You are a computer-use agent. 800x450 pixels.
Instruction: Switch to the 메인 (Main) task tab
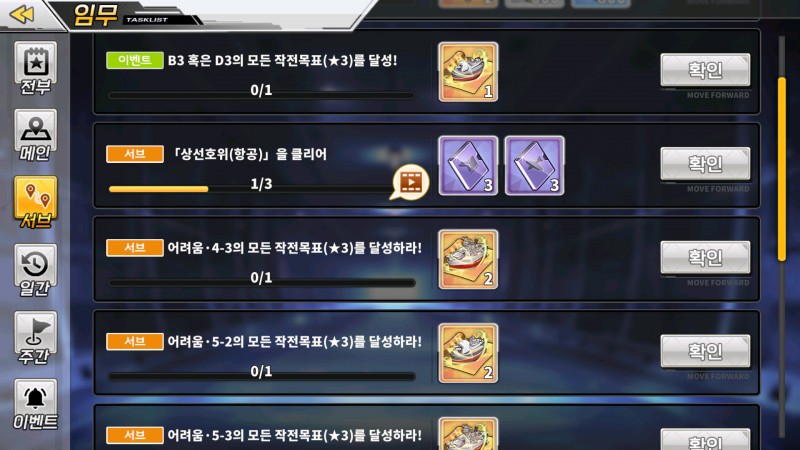[35, 136]
